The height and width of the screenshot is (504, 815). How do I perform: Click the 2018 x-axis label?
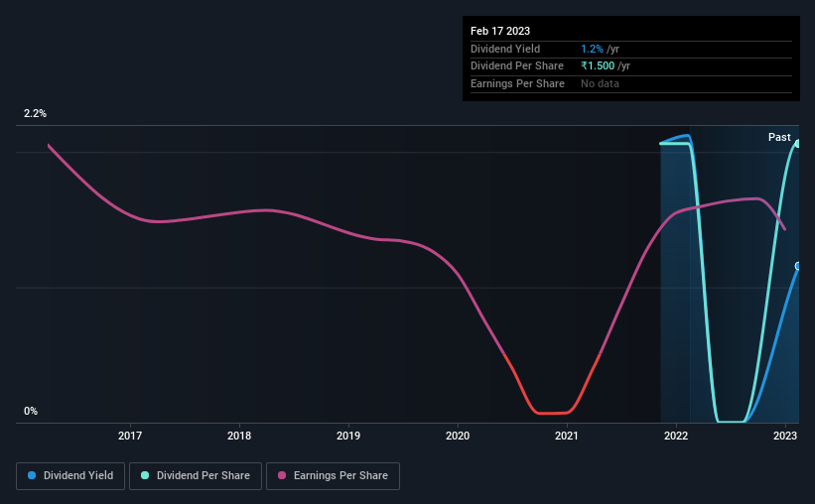(x=239, y=436)
